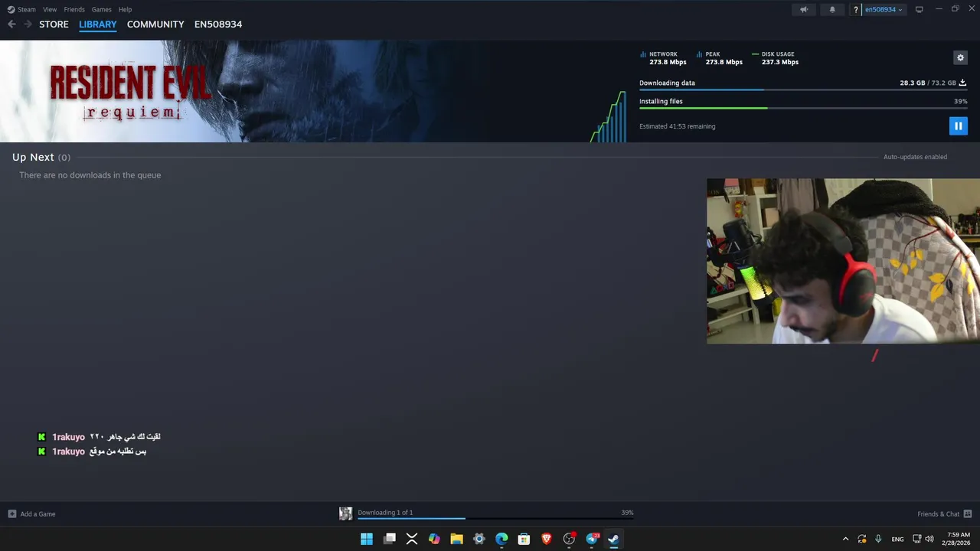This screenshot has height=551, width=980.
Task: Open the View menu
Action: (50, 9)
